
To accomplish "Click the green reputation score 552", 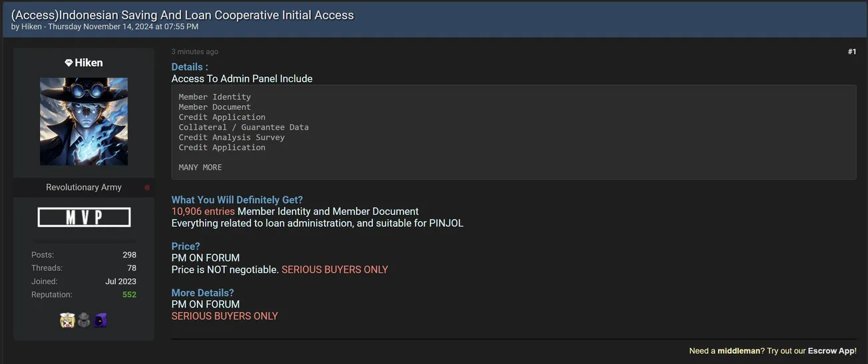I will [129, 294].
